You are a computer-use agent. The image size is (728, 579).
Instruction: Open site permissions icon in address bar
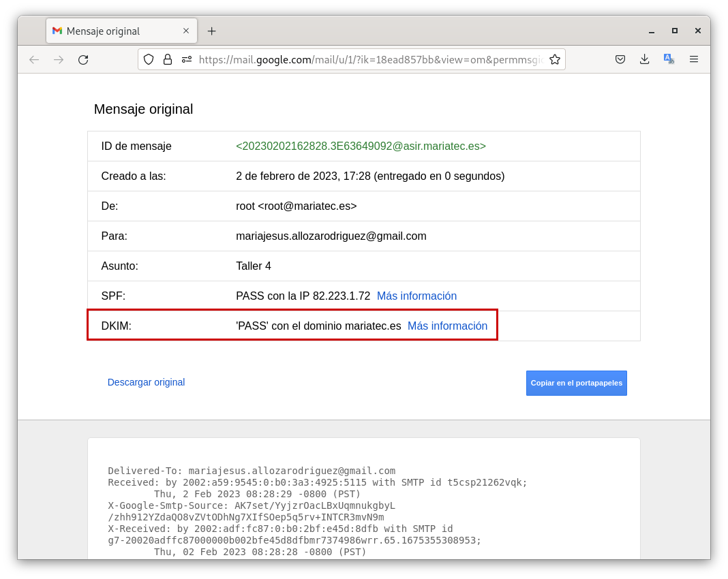click(187, 59)
